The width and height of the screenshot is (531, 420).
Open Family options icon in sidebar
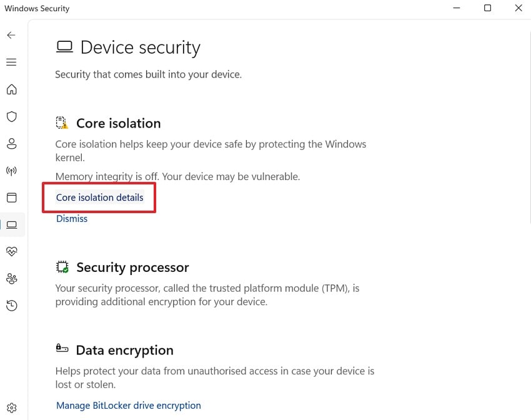(x=11, y=278)
